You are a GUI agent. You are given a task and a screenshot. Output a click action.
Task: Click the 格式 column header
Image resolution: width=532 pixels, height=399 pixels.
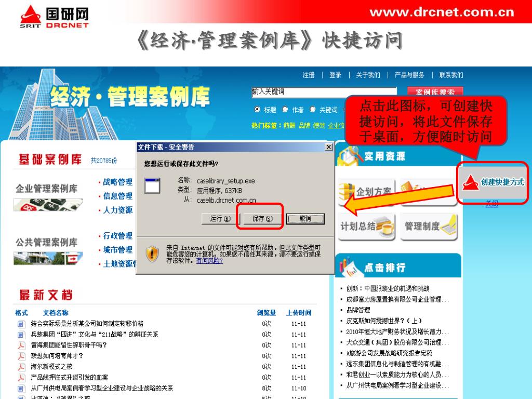pos(21,313)
